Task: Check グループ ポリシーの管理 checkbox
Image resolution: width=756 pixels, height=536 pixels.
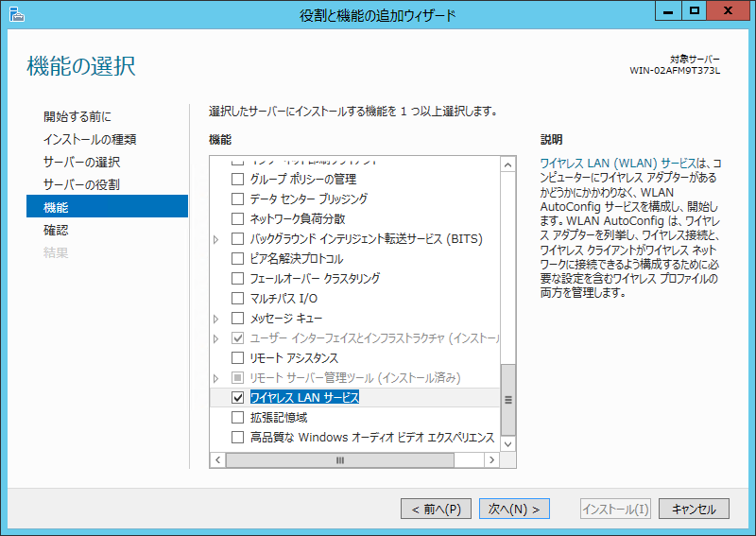Action: (238, 179)
